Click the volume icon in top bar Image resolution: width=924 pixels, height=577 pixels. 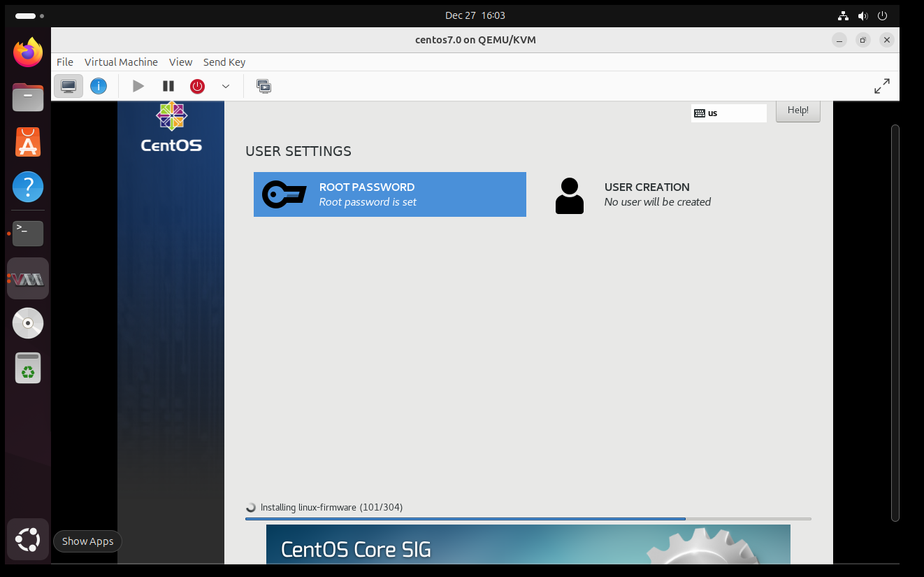863,15
